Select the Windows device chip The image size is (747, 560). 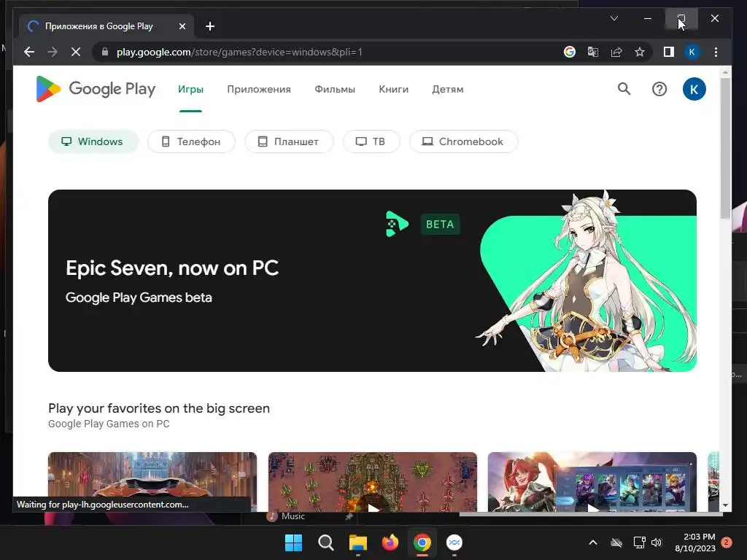pos(93,141)
